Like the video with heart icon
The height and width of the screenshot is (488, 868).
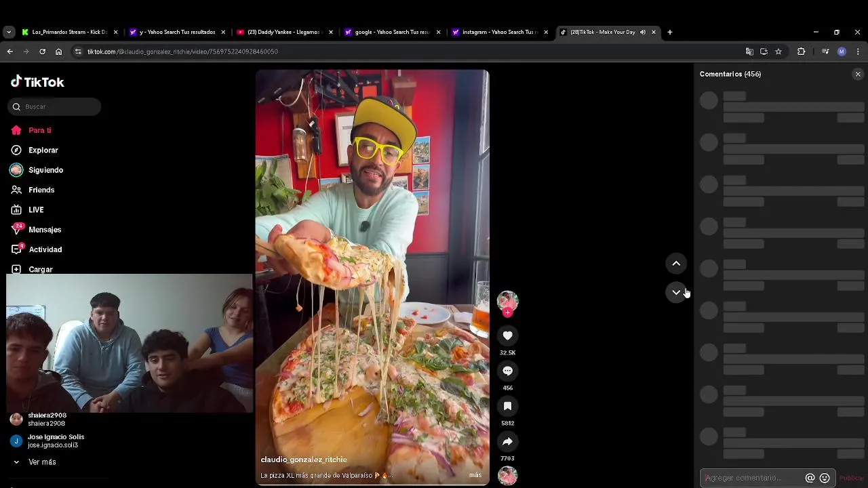point(507,335)
